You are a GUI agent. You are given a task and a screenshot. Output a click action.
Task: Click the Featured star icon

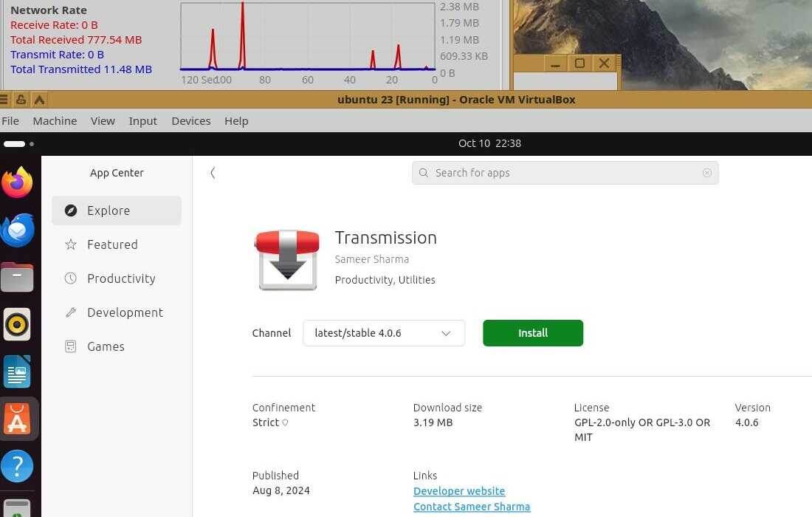pos(71,244)
